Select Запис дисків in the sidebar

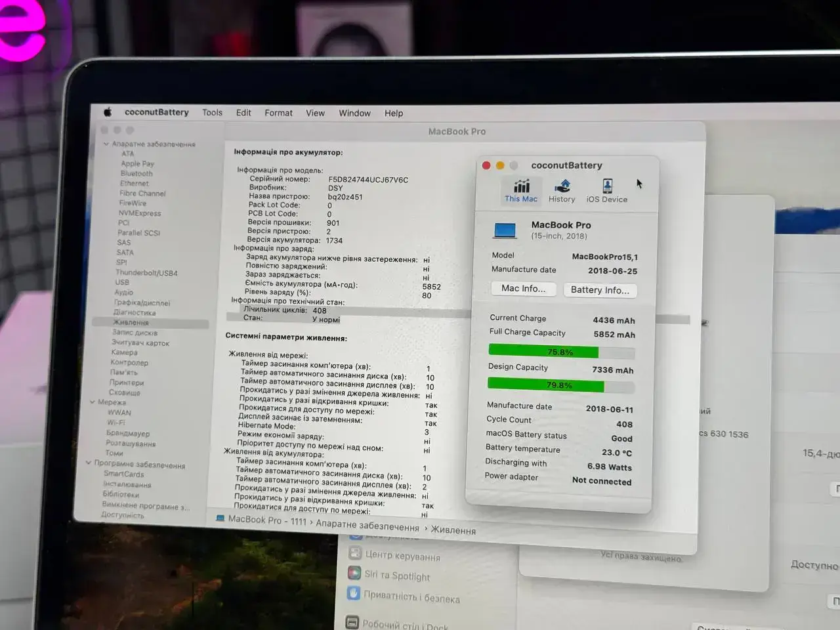(135, 332)
